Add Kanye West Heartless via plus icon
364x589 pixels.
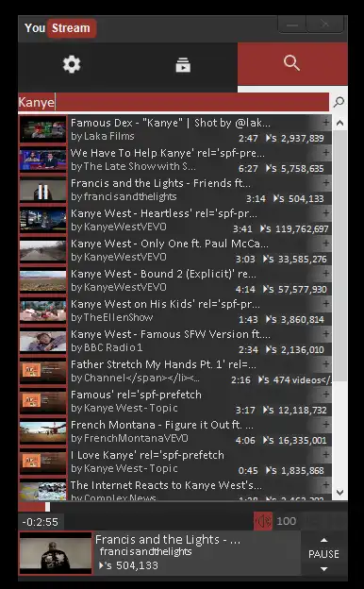(325, 213)
